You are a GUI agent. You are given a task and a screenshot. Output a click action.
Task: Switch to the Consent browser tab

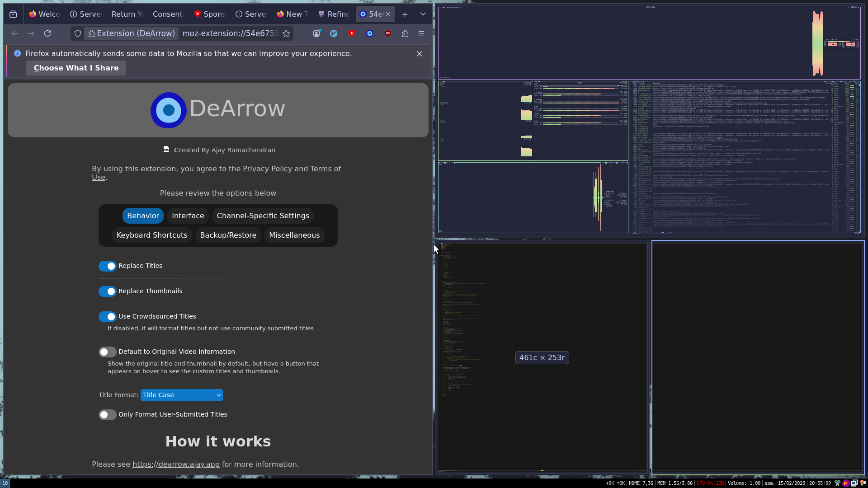[x=168, y=14]
